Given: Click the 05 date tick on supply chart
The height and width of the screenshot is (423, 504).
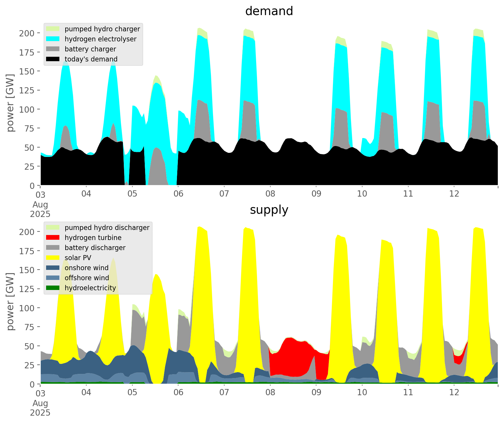Looking at the screenshot, I should [132, 393].
